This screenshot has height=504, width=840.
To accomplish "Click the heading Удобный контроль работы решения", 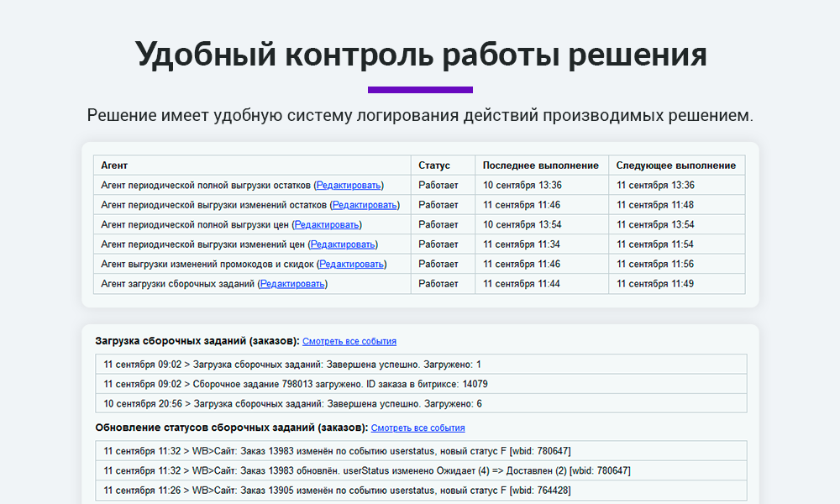I will pyautogui.click(x=420, y=55).
